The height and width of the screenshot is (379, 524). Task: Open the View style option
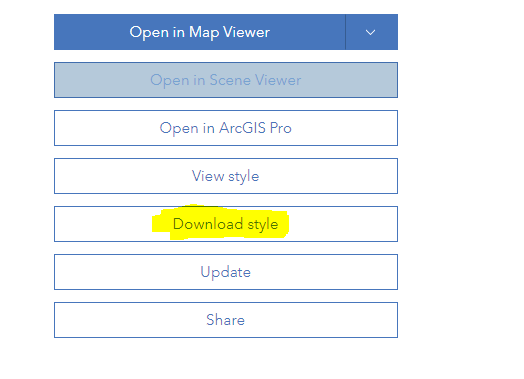(226, 176)
